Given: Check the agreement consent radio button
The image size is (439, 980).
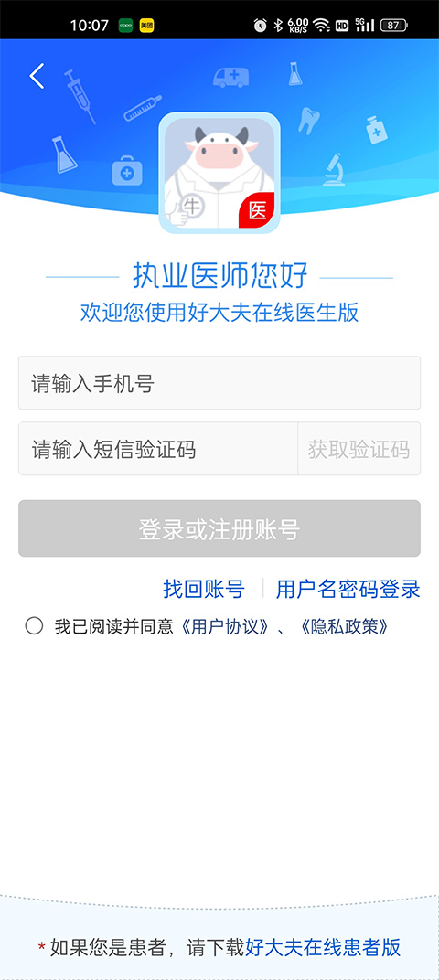Looking at the screenshot, I should (34, 625).
